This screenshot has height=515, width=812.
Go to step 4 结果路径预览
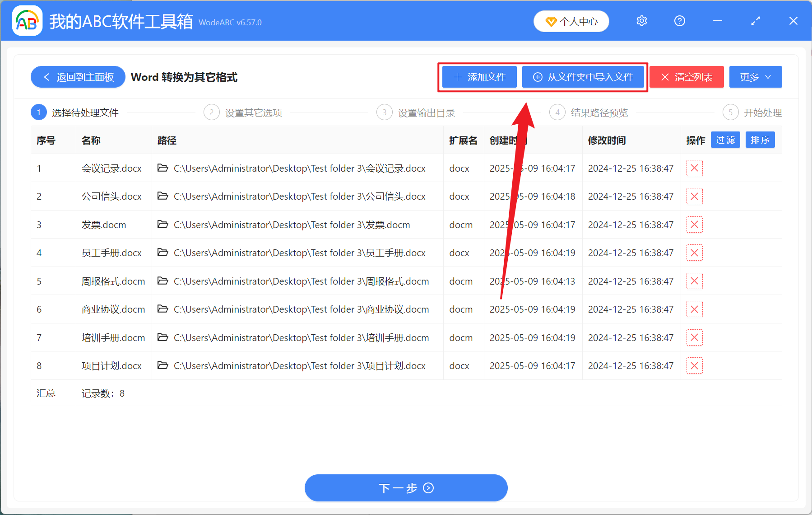click(589, 112)
